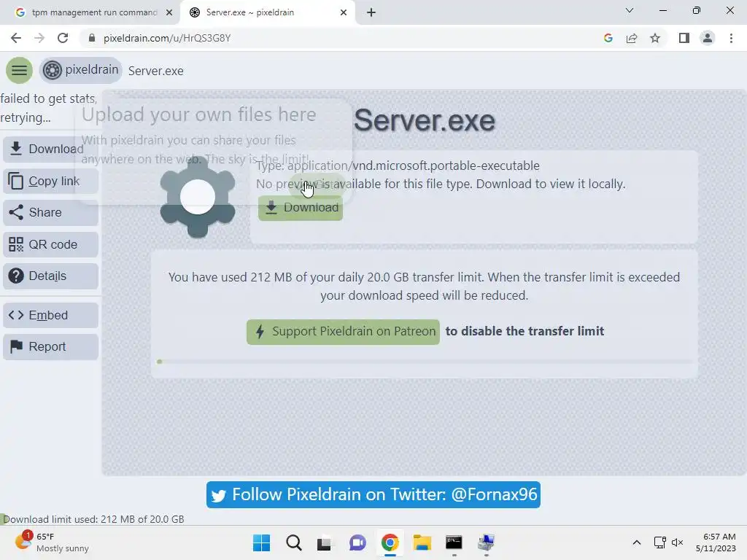Launch the Chat app from the taskbar

[357, 542]
